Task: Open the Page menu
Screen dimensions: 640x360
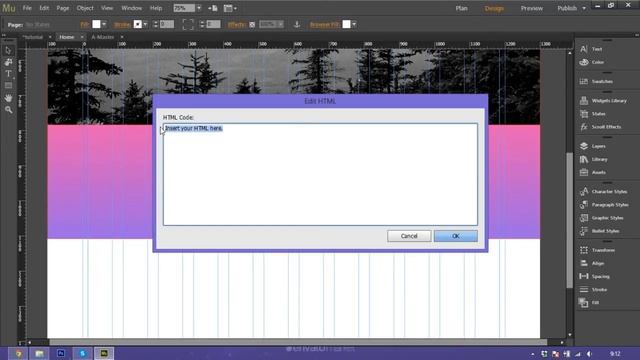Action: pyautogui.click(x=62, y=8)
